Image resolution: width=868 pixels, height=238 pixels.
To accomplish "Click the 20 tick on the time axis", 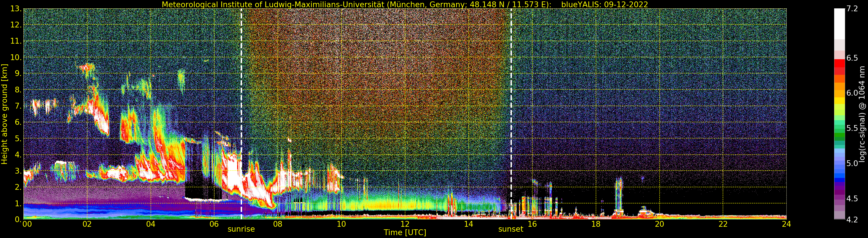I will click(x=659, y=224).
